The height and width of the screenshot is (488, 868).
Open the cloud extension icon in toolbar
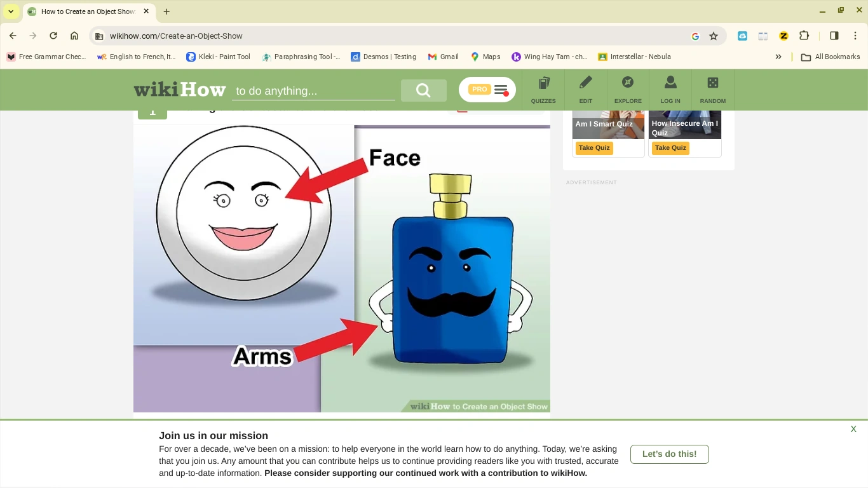(742, 36)
